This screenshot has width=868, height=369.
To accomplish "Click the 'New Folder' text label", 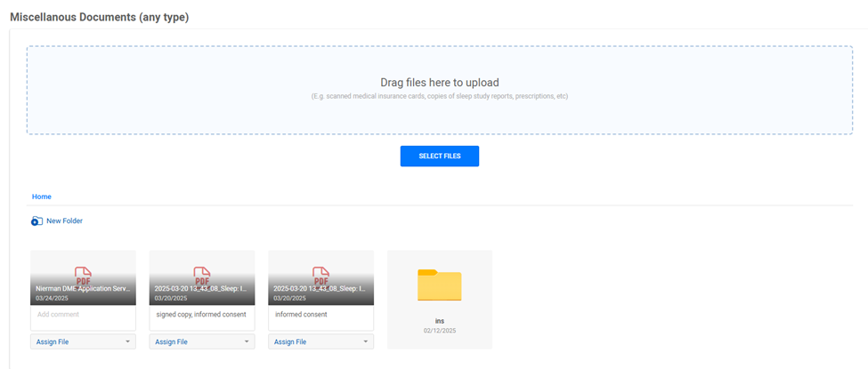I will (64, 221).
